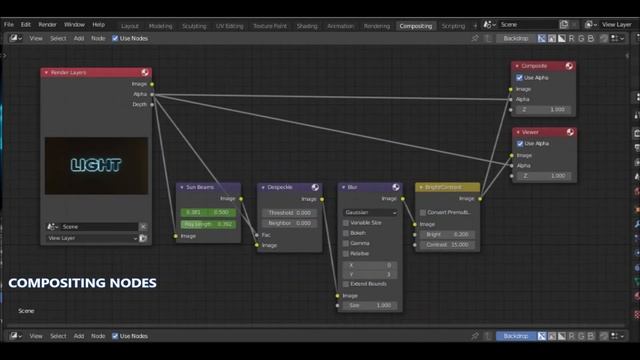
Task: Click pin icon left of blue Backdrop button
Action: pos(475,336)
